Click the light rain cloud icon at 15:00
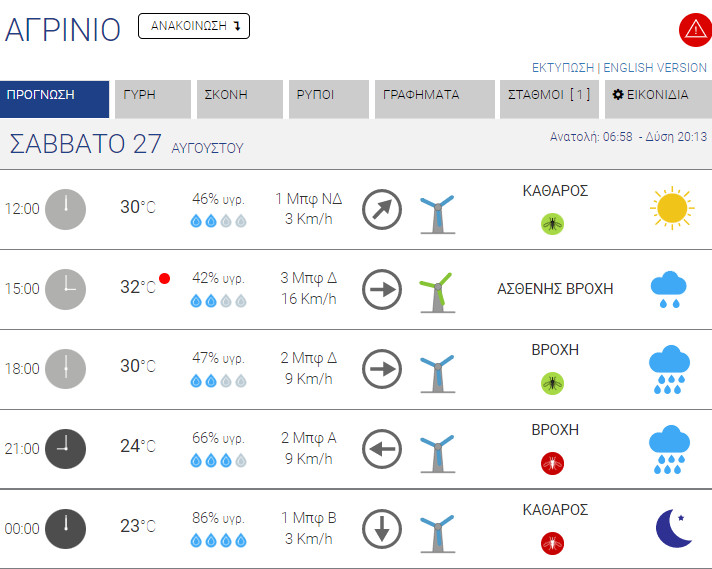Screen dimensions: 712x569 point(669,288)
